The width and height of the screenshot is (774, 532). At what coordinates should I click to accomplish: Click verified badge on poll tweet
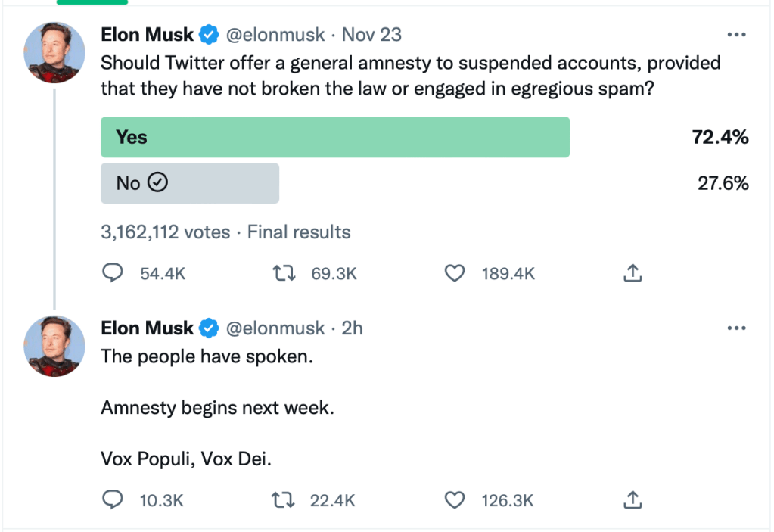point(209,35)
